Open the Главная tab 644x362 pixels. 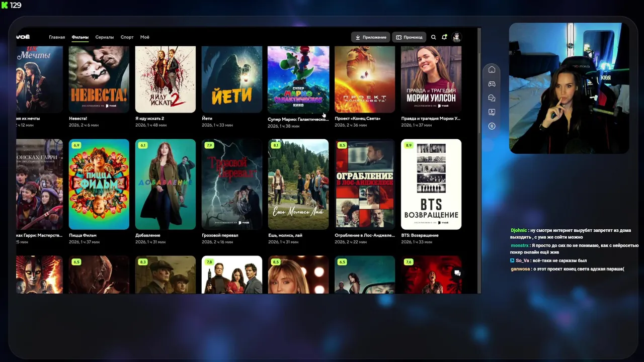[57, 37]
